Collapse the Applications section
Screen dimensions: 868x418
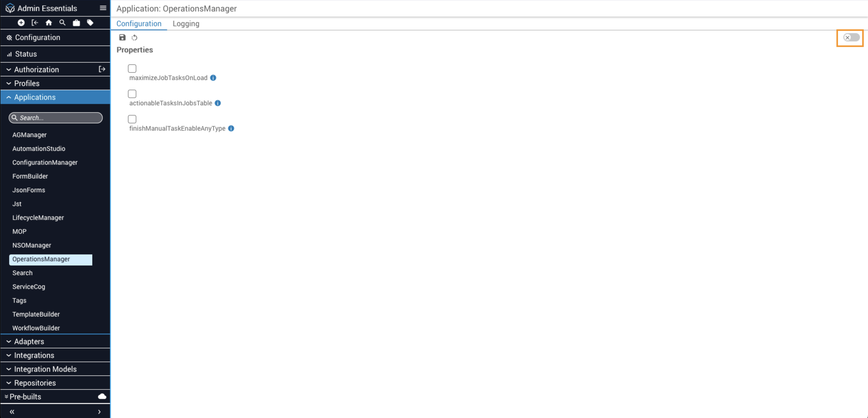(x=35, y=97)
